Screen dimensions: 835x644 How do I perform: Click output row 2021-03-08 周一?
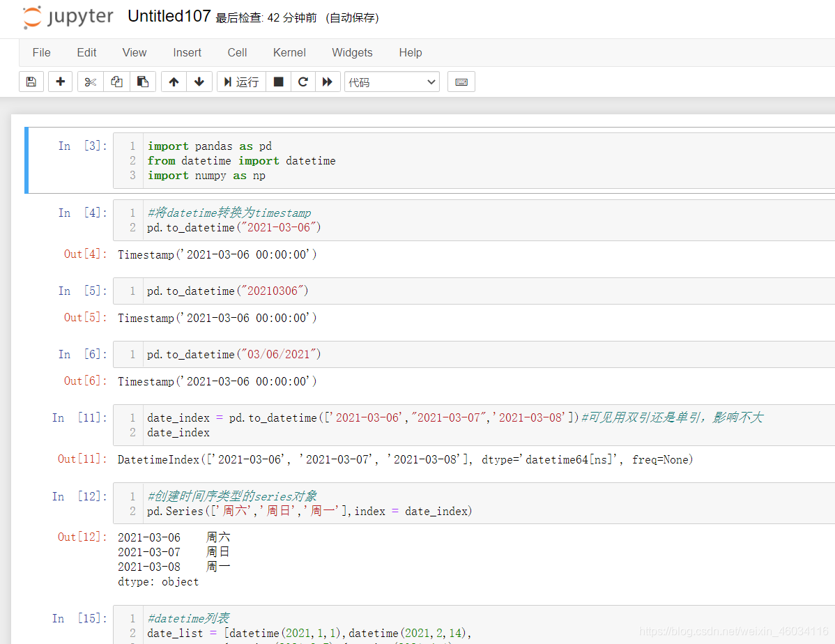[x=174, y=567]
